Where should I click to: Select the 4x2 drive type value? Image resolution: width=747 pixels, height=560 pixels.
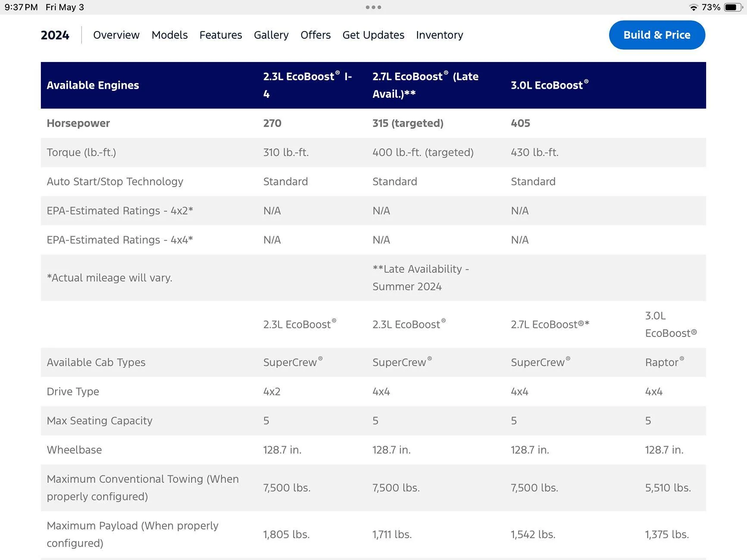(272, 392)
